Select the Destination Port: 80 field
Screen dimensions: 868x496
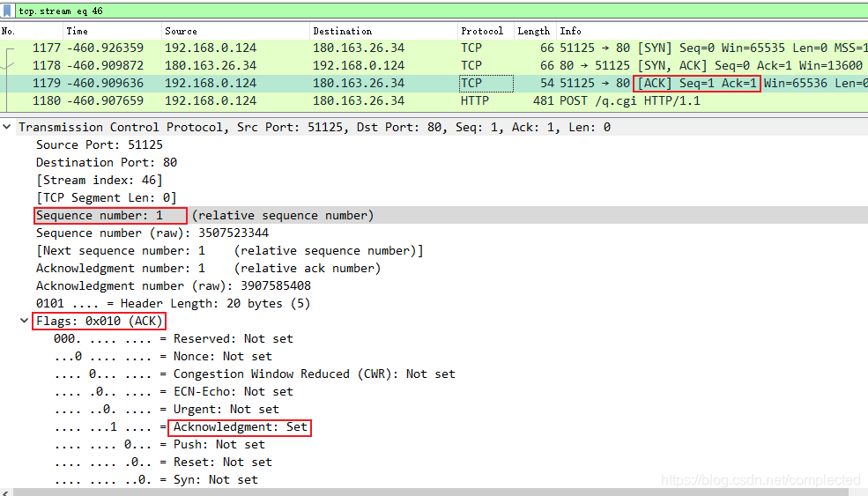point(107,163)
